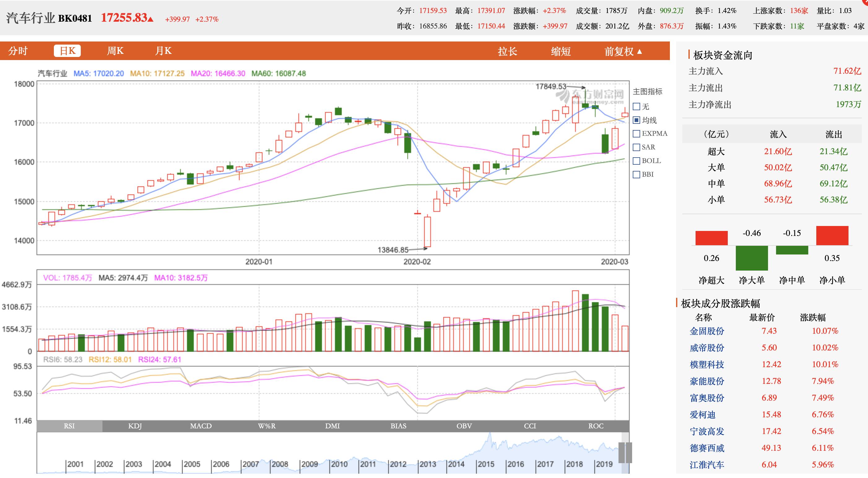Screen dimensions: 868x478
Task: Switch indicator panel to MACD
Action: 201,426
